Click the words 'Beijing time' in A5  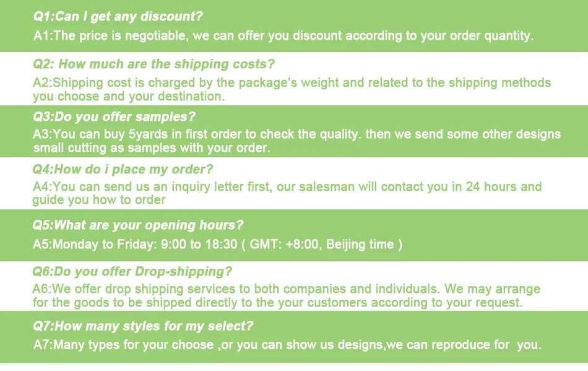click(x=360, y=245)
